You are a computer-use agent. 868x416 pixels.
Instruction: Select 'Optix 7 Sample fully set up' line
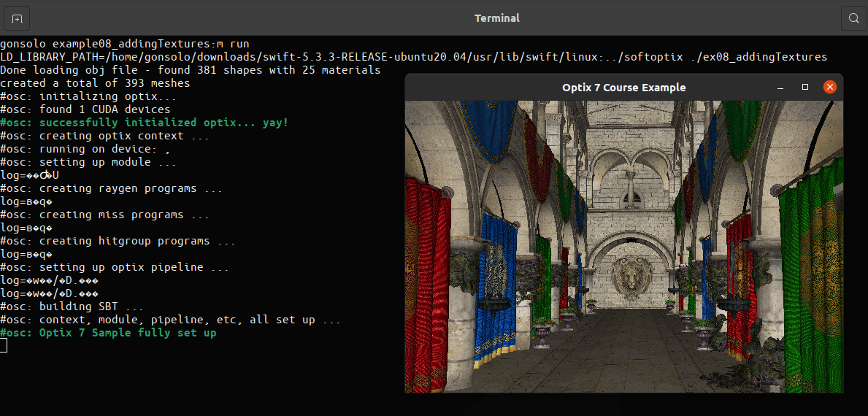coord(108,333)
